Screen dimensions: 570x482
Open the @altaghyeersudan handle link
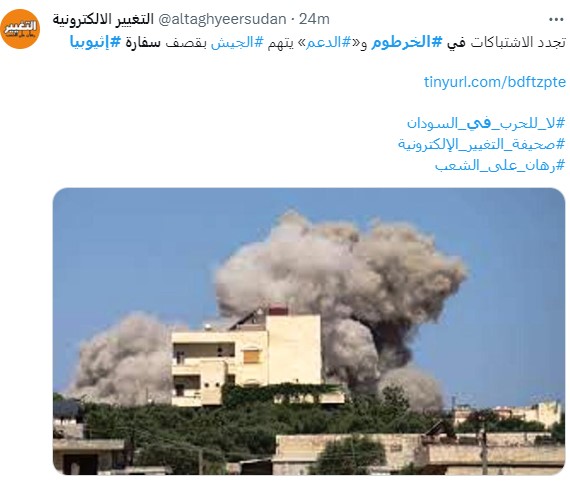coord(222,19)
